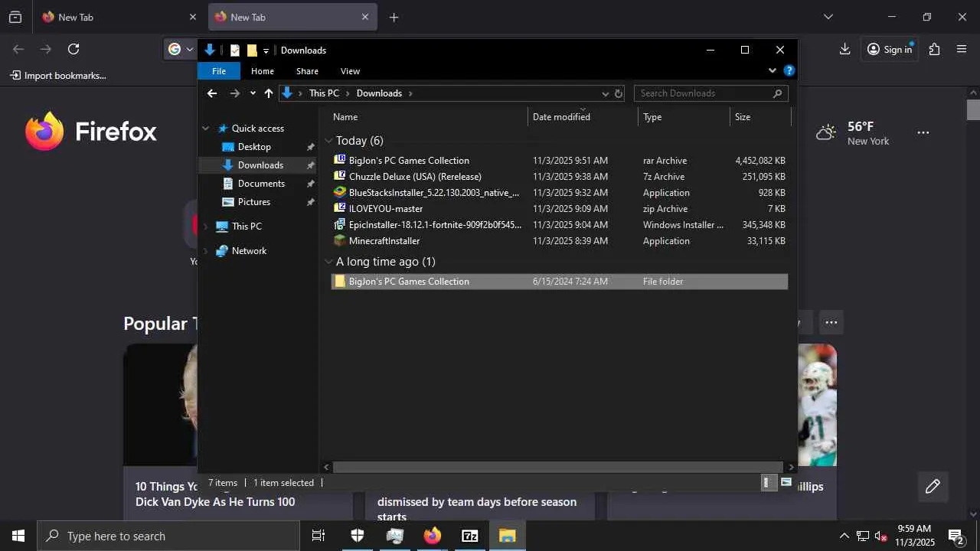The height and width of the screenshot is (551, 980).
Task: Switch to the Share ribbon tab
Action: (307, 71)
